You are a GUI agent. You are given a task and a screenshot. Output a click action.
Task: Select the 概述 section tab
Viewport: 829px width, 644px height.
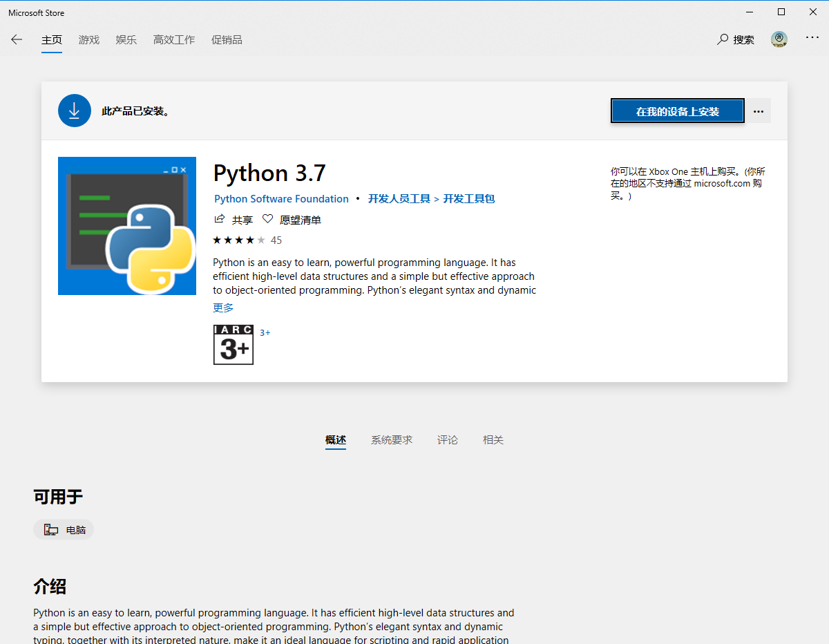(336, 440)
